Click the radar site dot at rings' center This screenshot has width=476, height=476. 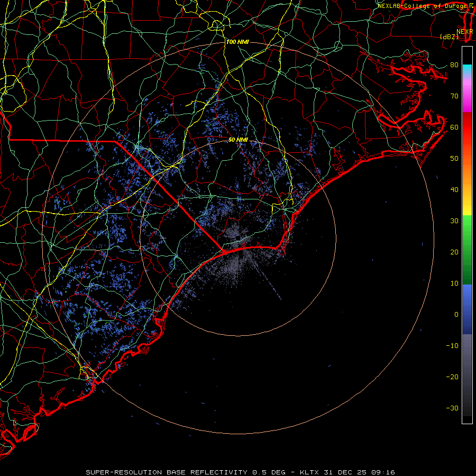239,237
